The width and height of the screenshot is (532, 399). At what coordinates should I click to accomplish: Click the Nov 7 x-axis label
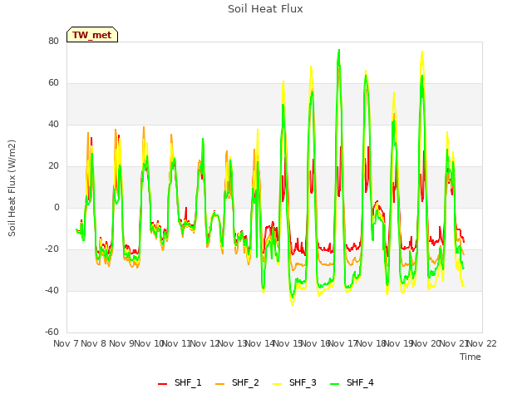66,343
